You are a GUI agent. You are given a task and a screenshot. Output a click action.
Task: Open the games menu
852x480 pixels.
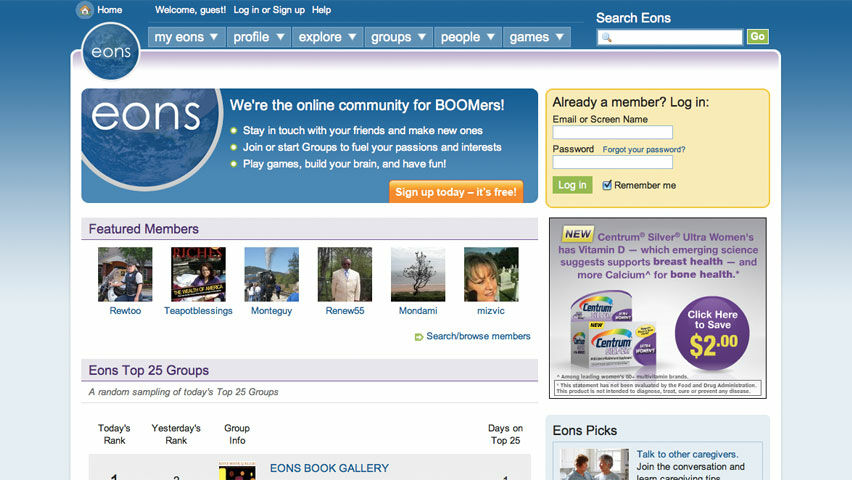pyautogui.click(x=537, y=37)
